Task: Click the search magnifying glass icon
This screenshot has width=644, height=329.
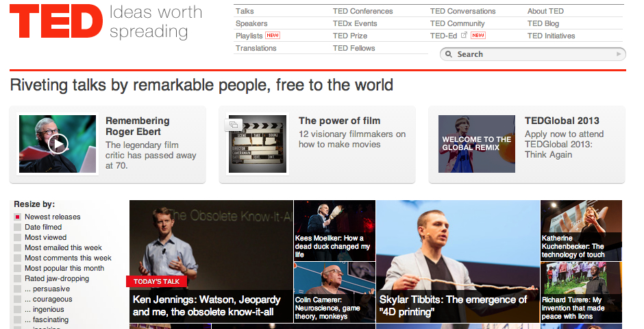Action: (x=449, y=54)
